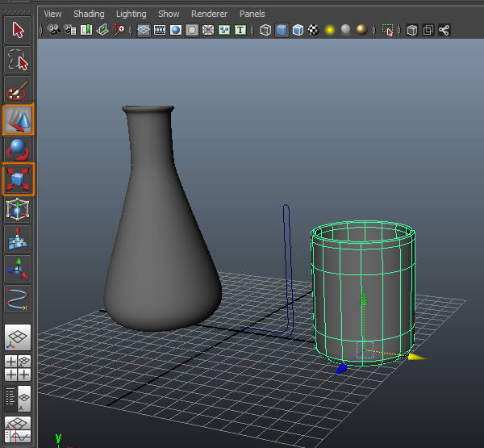Click the yellow Y-axis scale handle
Viewport: 484px width, 448px height.
tap(415, 356)
